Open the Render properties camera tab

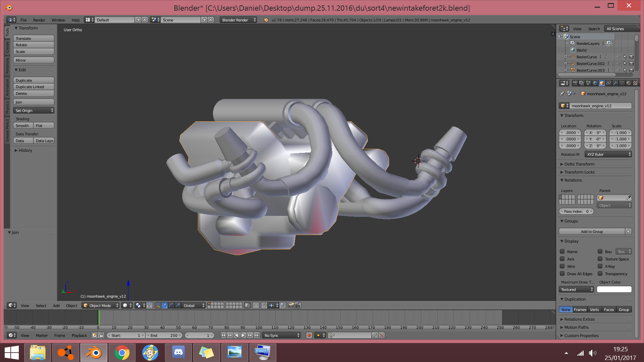575,83
